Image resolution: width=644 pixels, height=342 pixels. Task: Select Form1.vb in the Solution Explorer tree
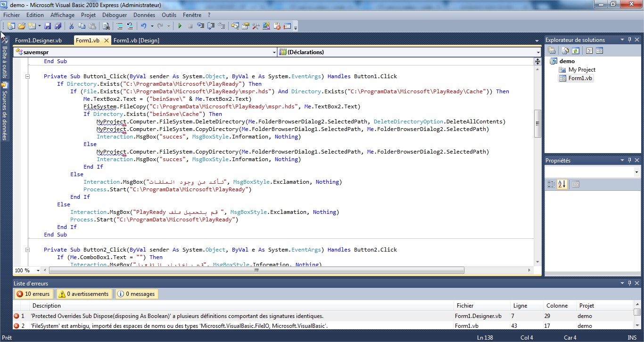click(579, 78)
